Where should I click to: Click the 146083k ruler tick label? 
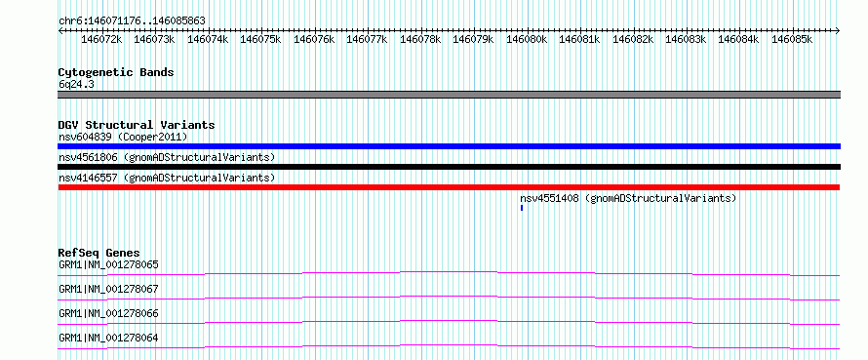pyautogui.click(x=686, y=39)
